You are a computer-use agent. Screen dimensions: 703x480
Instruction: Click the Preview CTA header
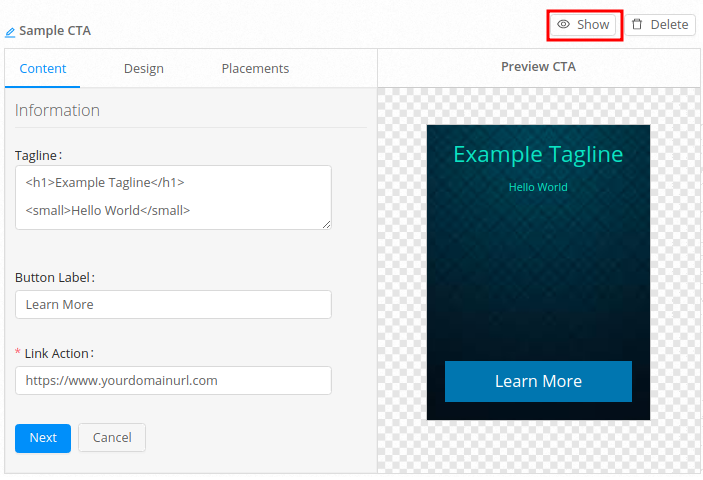click(x=538, y=67)
